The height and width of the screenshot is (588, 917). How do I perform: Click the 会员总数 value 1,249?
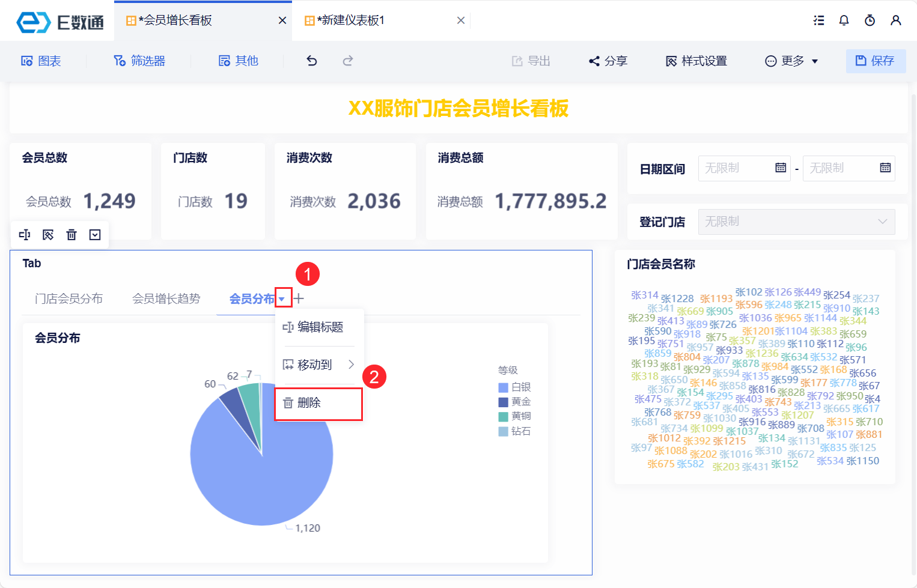[109, 201]
